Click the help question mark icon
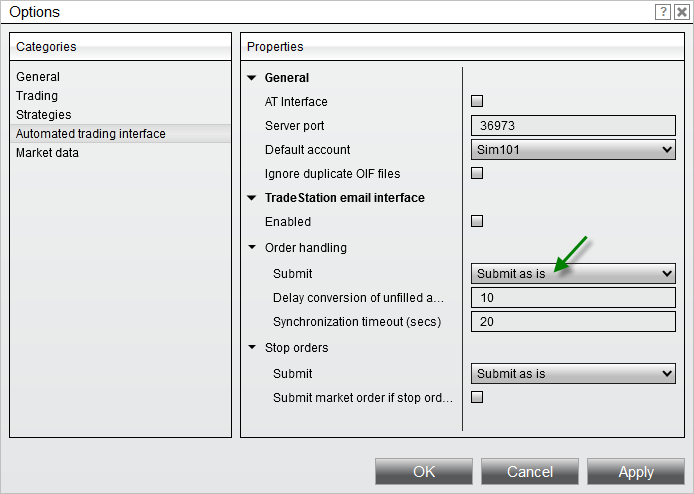 coord(663,12)
